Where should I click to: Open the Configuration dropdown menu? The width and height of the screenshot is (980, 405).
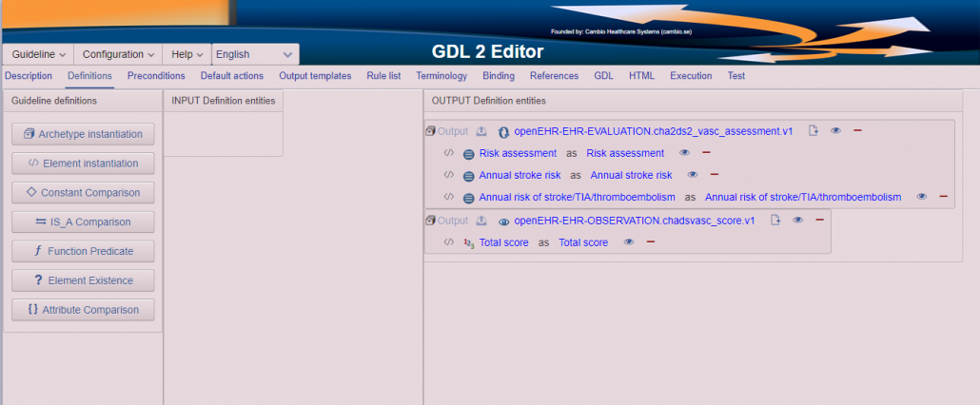pyautogui.click(x=118, y=54)
